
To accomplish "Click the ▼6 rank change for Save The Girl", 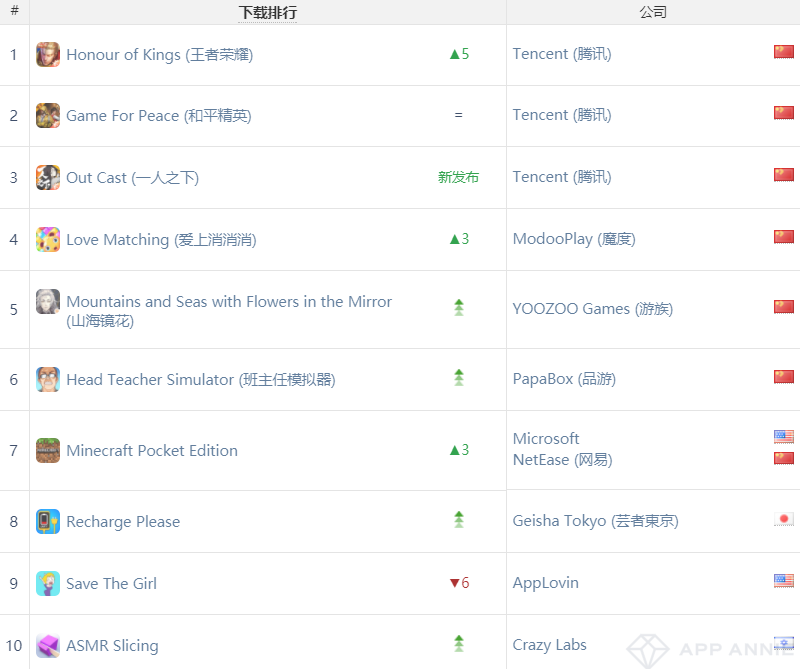I will coord(459,583).
